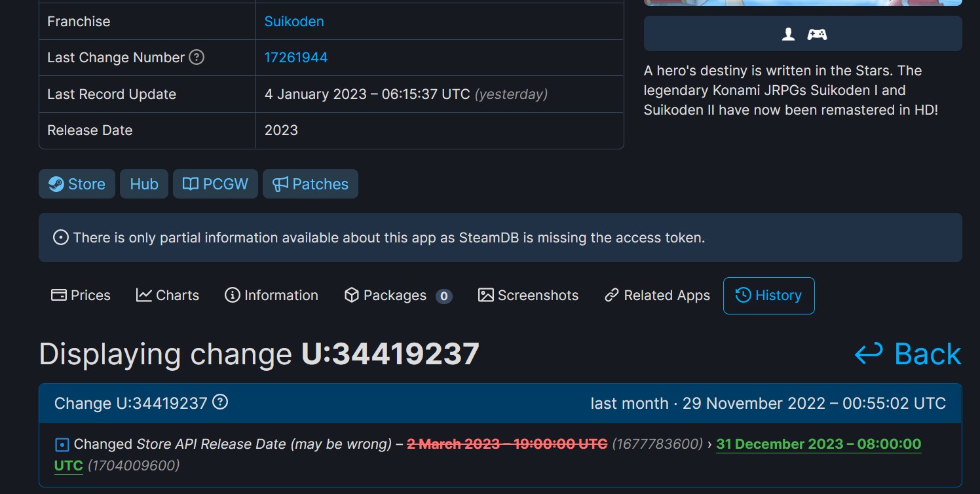Click the Release Date row label
This screenshot has height=494, width=980.
point(90,130)
